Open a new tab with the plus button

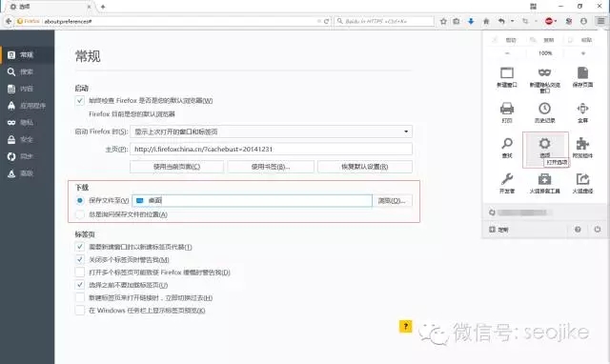[103, 7]
